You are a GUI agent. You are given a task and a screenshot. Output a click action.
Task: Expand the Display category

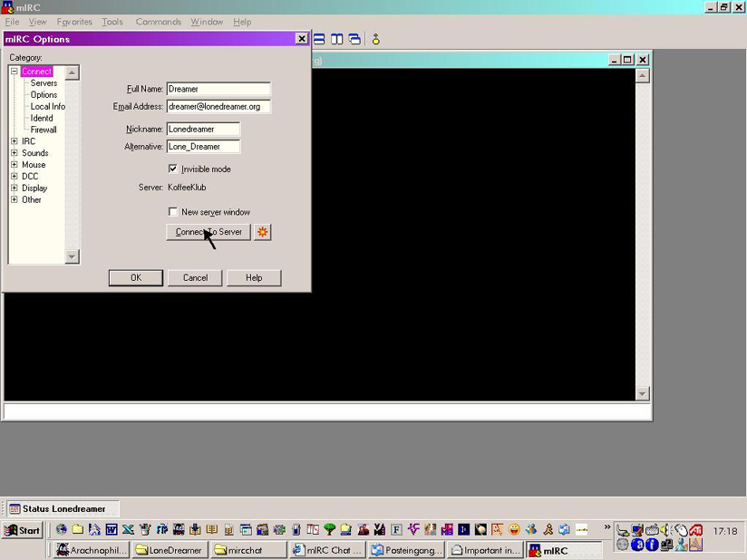pyautogui.click(x=15, y=188)
